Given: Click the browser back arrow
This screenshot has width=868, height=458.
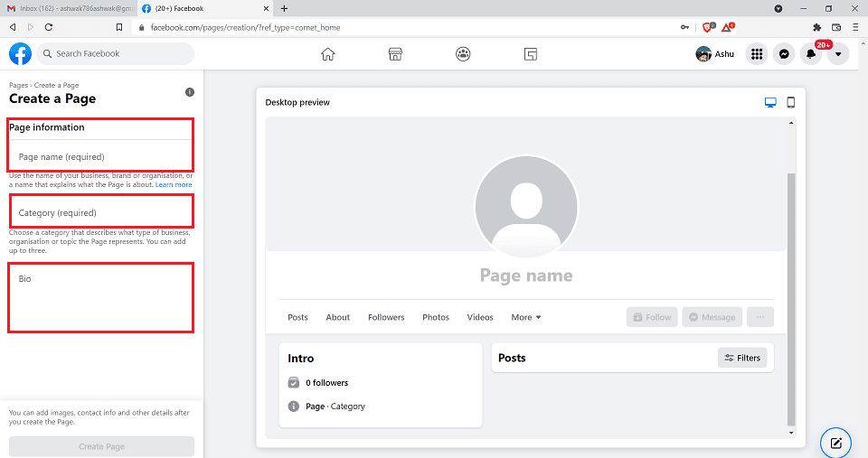Looking at the screenshot, I should pyautogui.click(x=13, y=27).
